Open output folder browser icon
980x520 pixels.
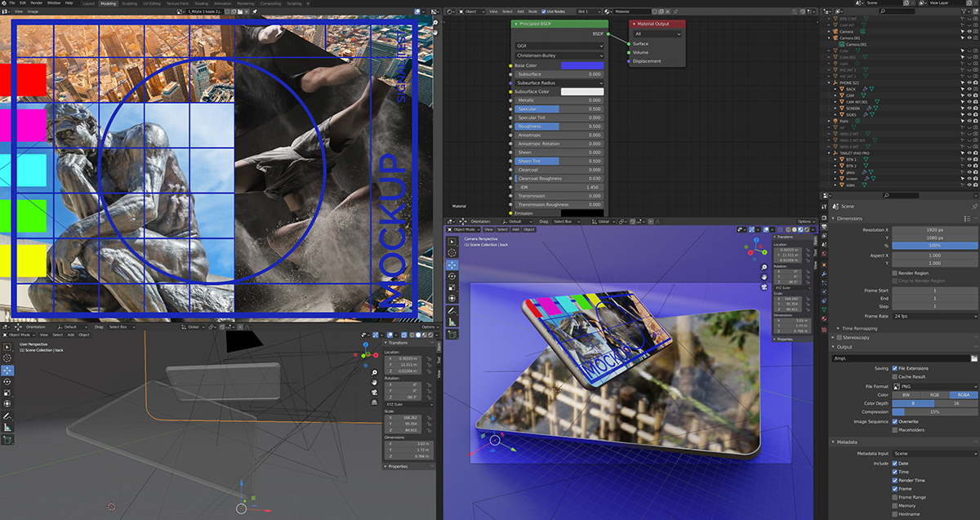tap(974, 358)
